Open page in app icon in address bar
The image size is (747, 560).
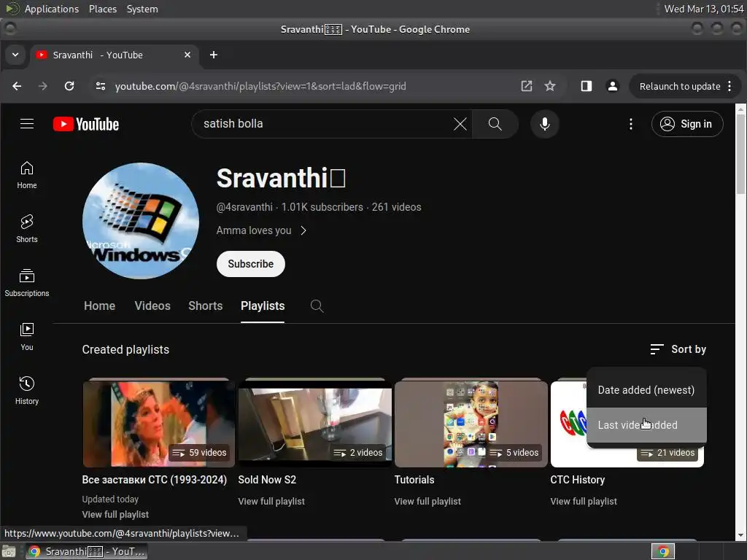(x=527, y=86)
